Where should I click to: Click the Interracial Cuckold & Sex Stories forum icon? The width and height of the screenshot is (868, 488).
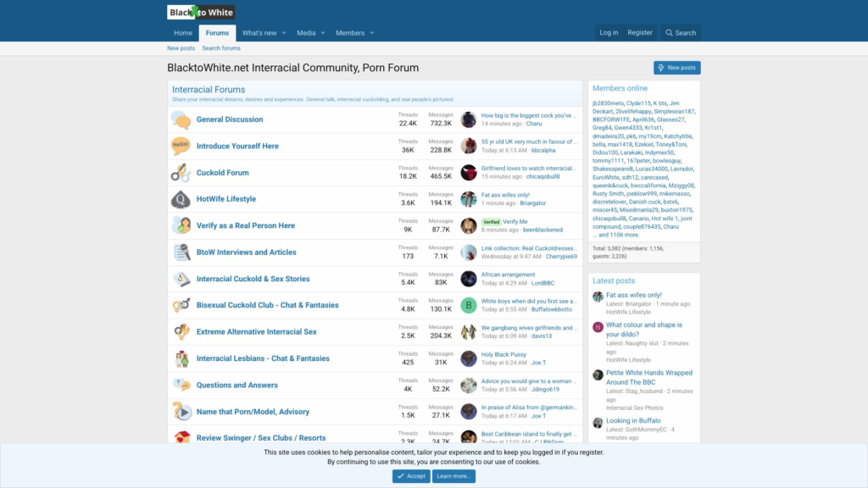click(181, 279)
